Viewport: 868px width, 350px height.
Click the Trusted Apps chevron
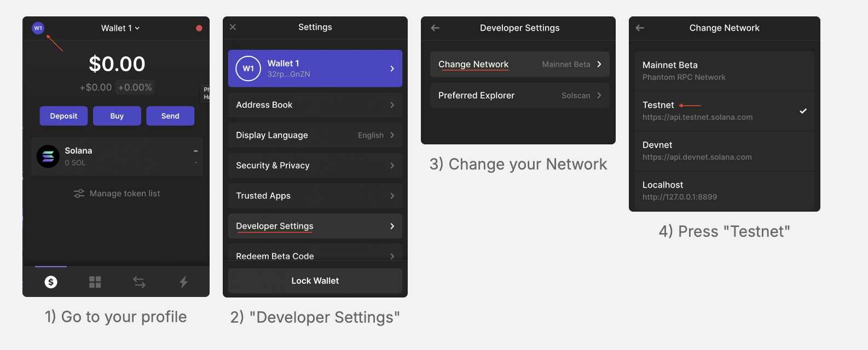(392, 196)
